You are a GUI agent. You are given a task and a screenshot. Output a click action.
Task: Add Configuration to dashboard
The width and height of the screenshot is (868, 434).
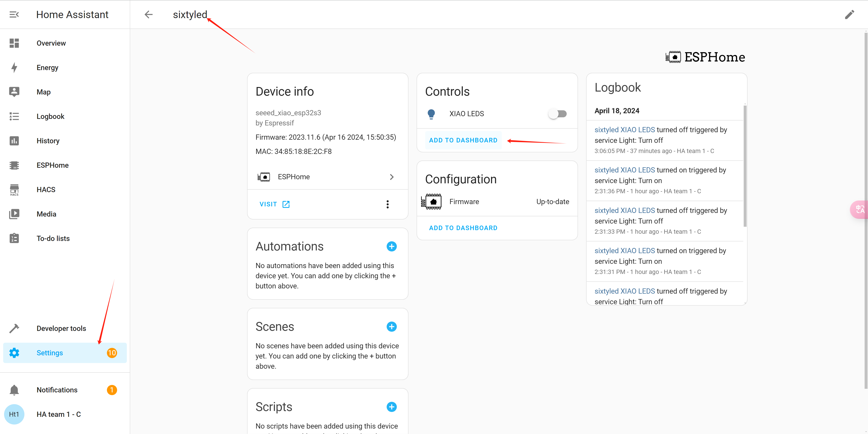pos(463,228)
